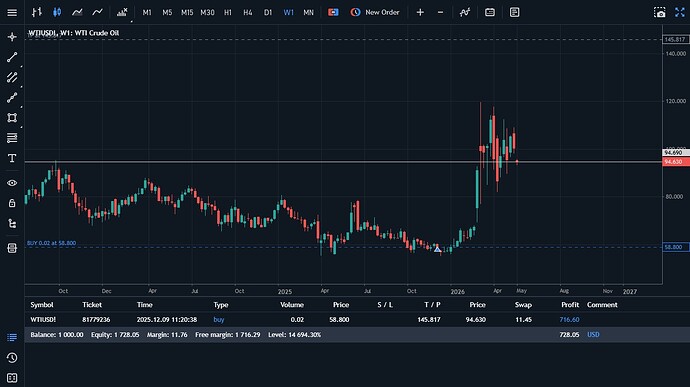Sort positions by Symbol column
Image resolution: width=690 pixels, height=387 pixels.
tap(42, 305)
